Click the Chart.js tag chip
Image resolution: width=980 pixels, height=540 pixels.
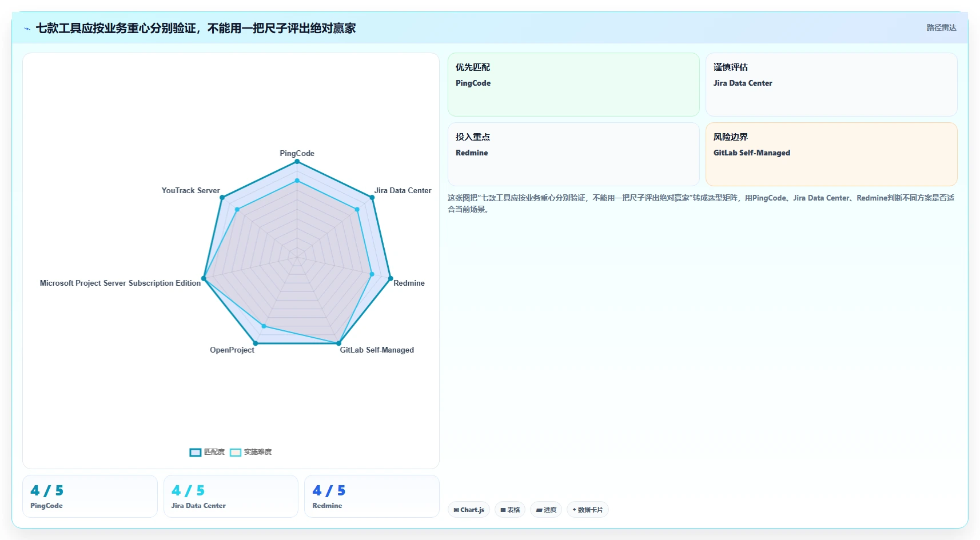[x=469, y=510]
